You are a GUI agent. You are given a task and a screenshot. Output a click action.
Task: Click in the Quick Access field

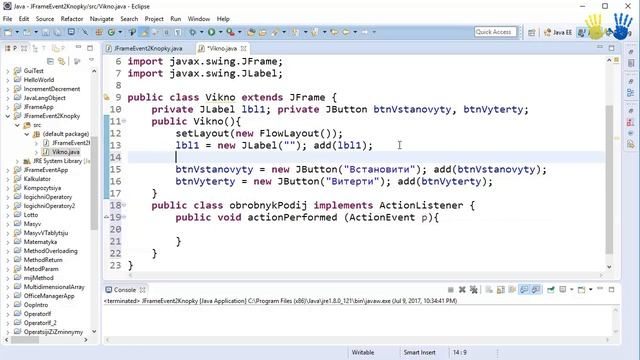(x=496, y=32)
